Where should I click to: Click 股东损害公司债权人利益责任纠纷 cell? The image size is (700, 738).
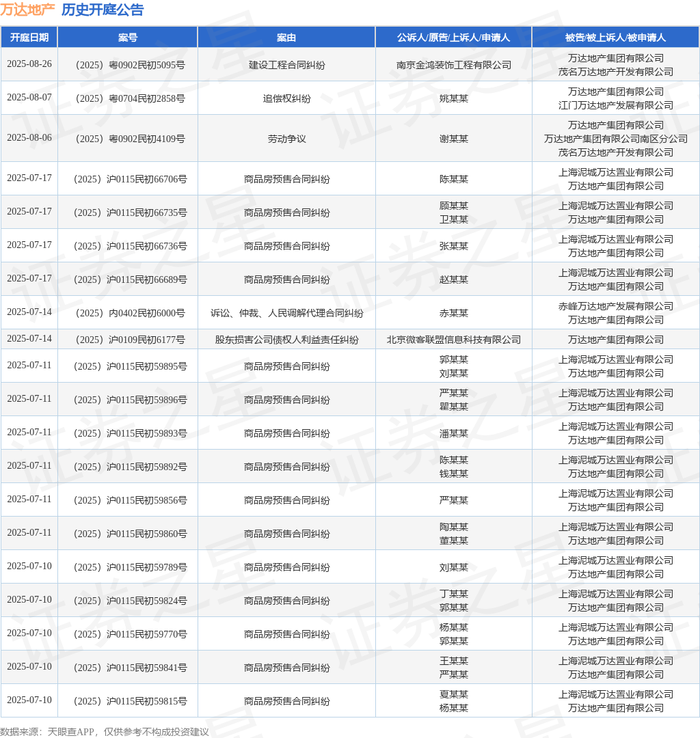click(286, 340)
